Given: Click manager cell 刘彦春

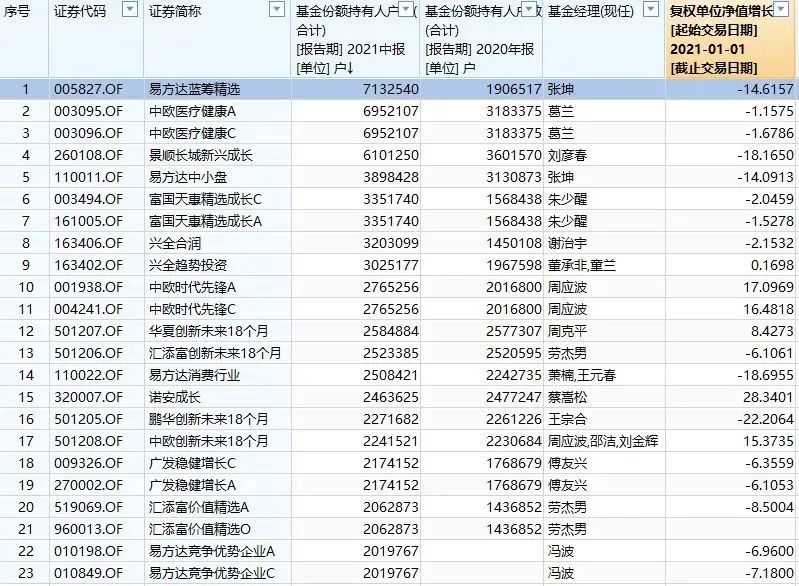Looking at the screenshot, I should pos(567,155).
